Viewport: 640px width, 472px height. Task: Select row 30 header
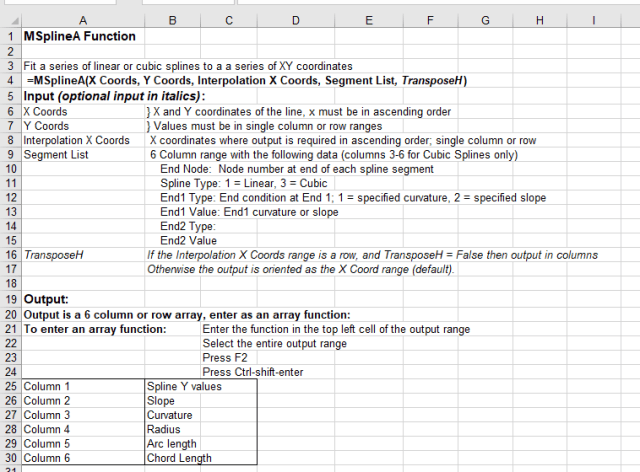pos(11,458)
